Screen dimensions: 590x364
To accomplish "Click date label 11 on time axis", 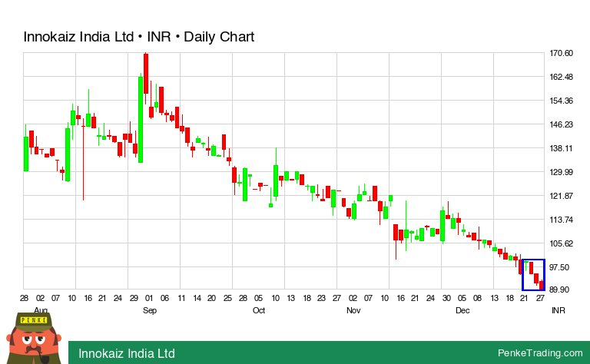I will tap(181, 298).
